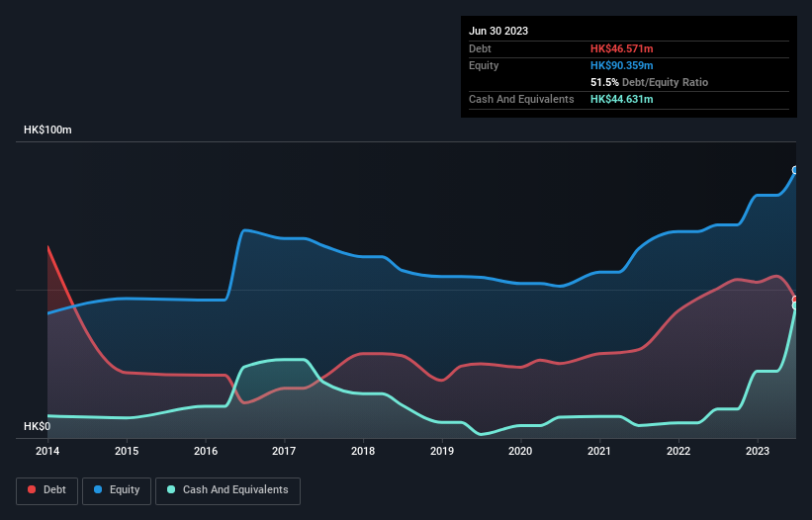
Task: Click the red Debt legend dot
Action: (32, 489)
